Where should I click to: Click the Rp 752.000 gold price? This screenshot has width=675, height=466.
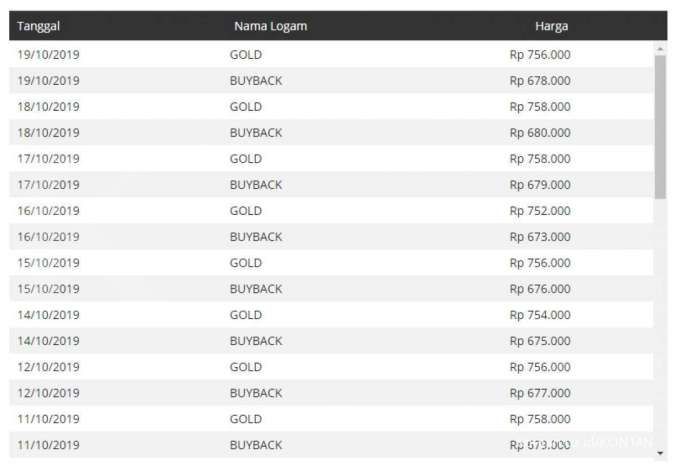tap(540, 211)
